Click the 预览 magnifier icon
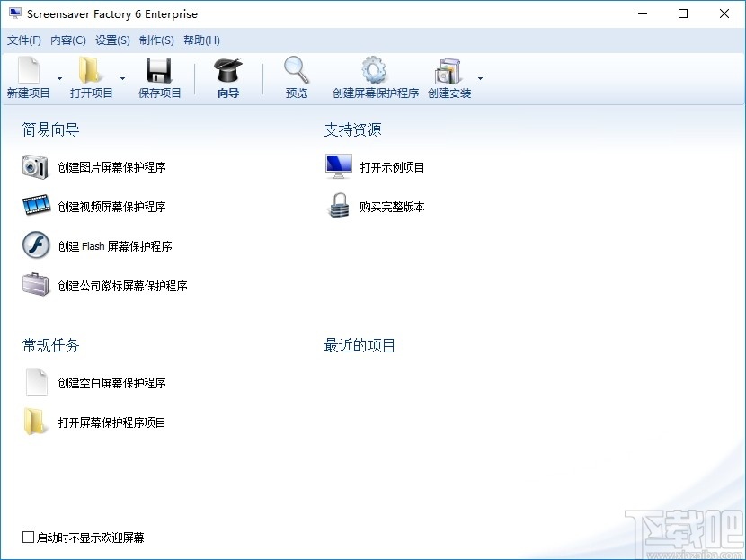The image size is (746, 560). (x=296, y=67)
